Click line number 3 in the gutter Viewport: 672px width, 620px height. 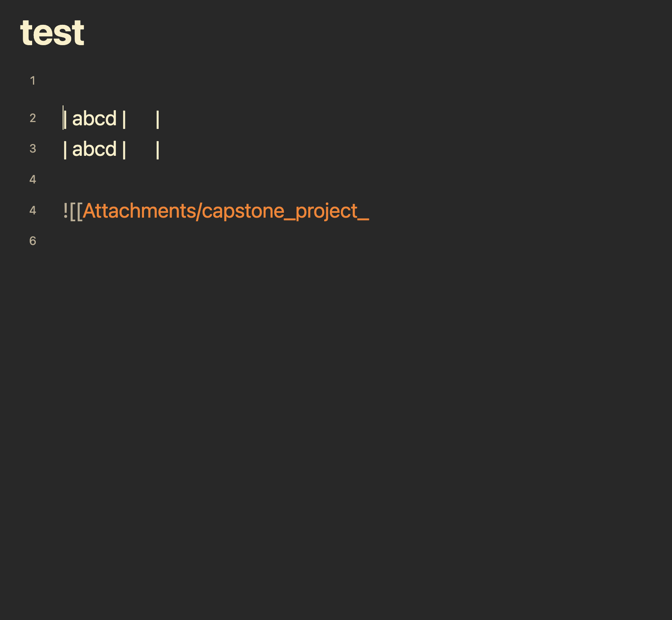pos(33,148)
